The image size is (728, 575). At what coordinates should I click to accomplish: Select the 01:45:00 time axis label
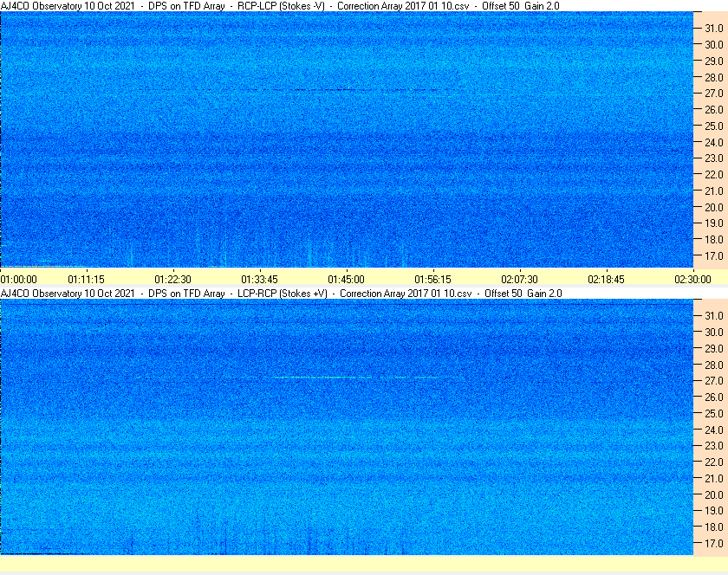click(347, 280)
